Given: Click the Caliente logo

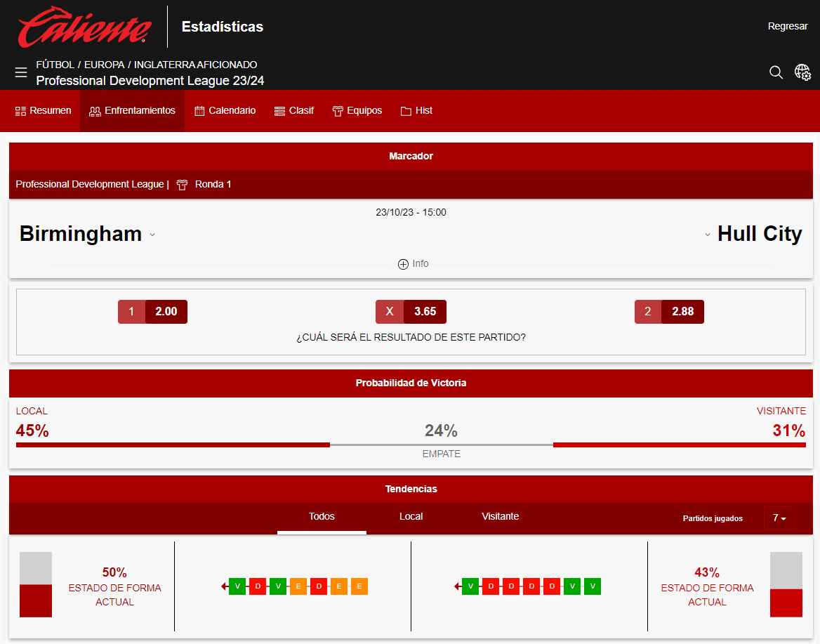Looking at the screenshot, I should point(84,27).
